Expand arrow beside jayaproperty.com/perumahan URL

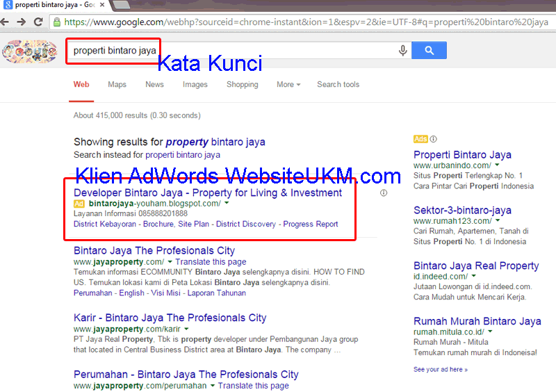point(213,386)
